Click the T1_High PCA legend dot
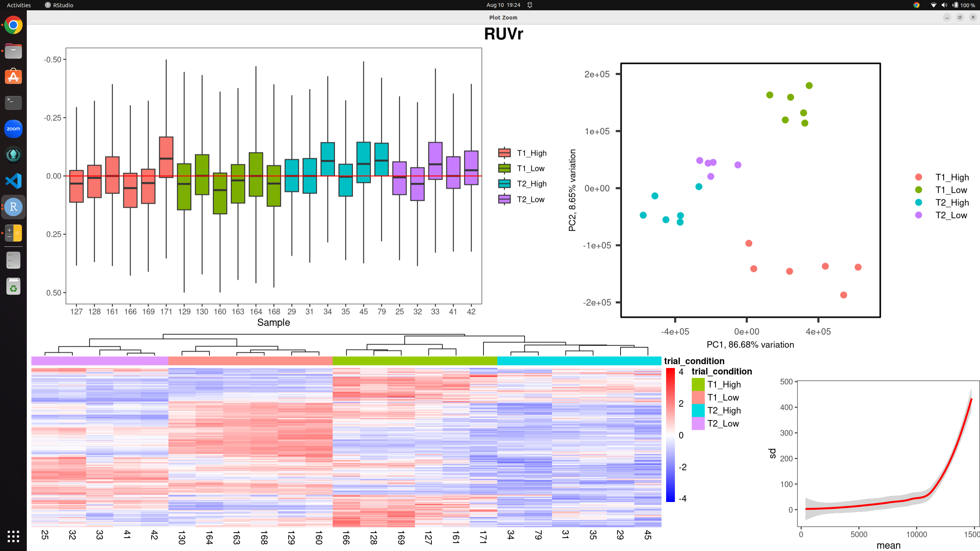 coord(918,177)
